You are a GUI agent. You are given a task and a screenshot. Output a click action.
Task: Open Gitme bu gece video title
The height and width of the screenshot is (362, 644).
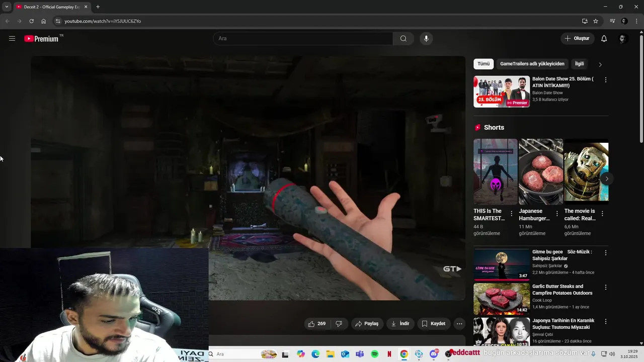pos(562,255)
